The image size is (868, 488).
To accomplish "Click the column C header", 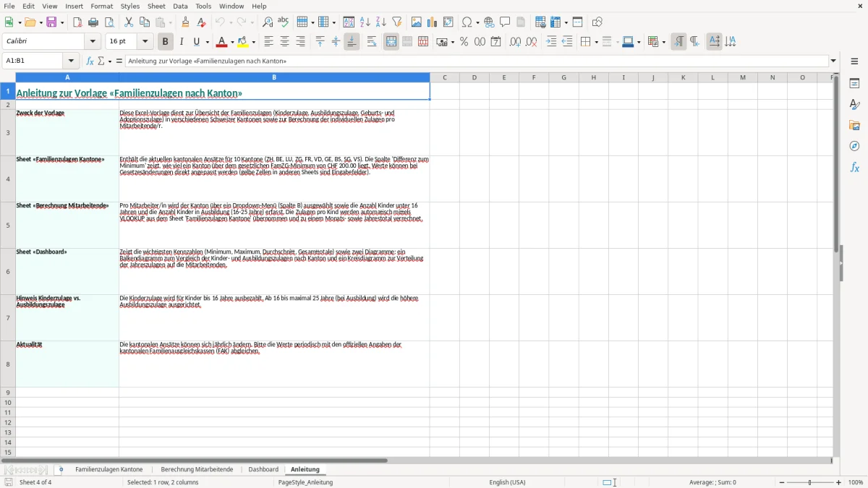I will (444, 77).
